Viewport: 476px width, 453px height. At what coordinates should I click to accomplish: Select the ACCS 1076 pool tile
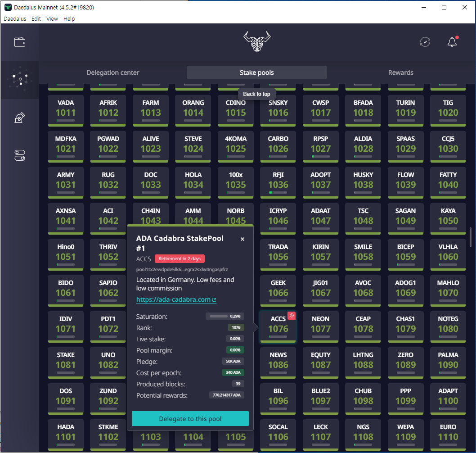pyautogui.click(x=278, y=327)
